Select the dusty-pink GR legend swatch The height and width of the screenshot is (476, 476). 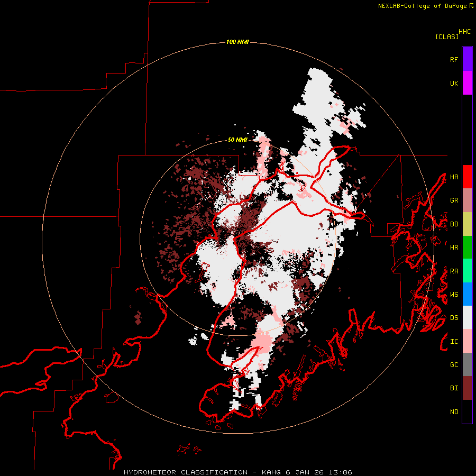coord(467,200)
